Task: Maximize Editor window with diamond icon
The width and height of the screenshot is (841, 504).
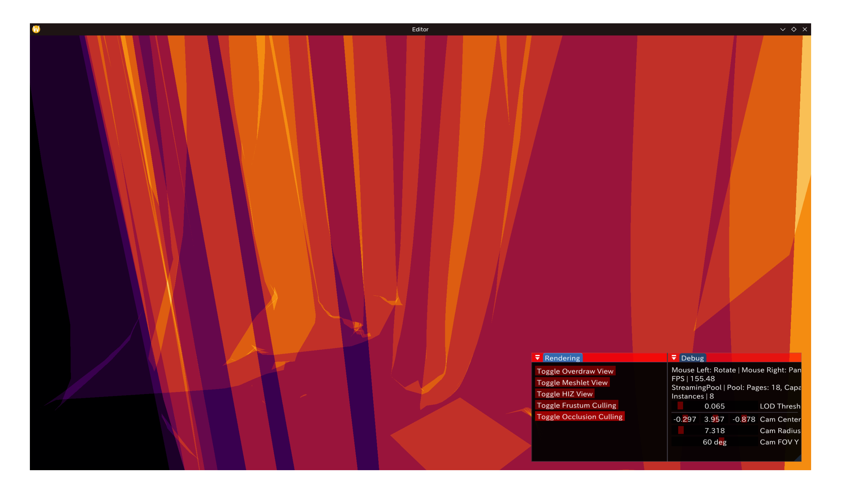Action: (794, 30)
